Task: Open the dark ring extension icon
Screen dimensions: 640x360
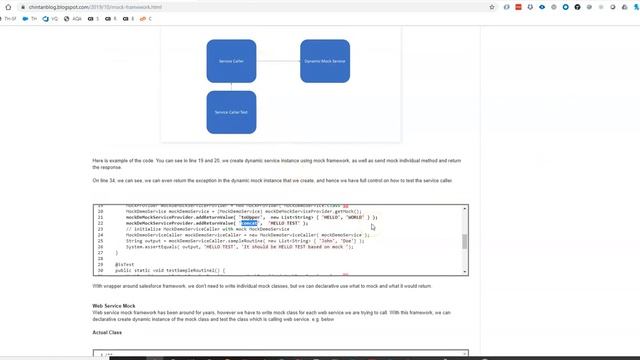Action: pyautogui.click(x=613, y=7)
